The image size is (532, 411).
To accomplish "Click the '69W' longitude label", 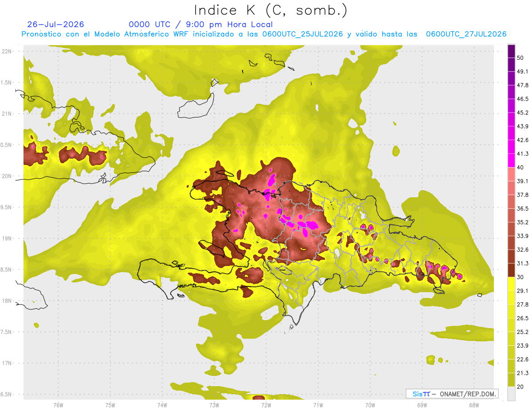I will (422, 405).
